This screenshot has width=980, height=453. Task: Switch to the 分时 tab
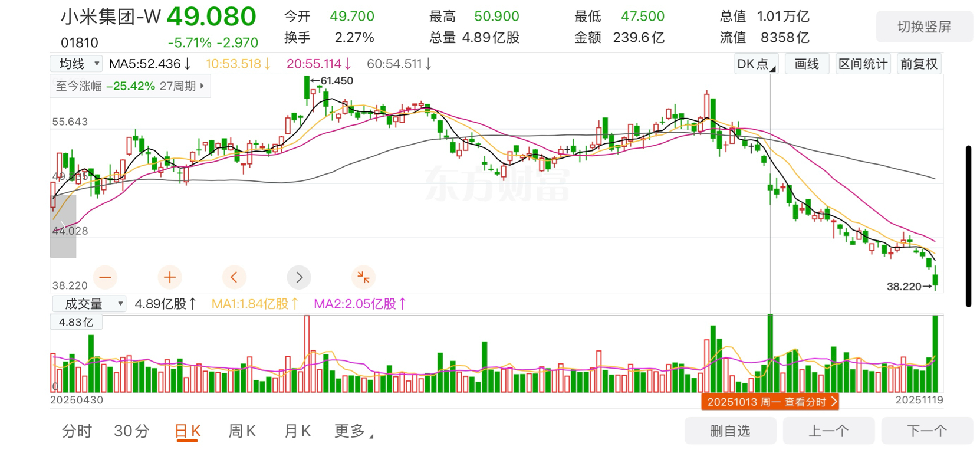[77, 431]
